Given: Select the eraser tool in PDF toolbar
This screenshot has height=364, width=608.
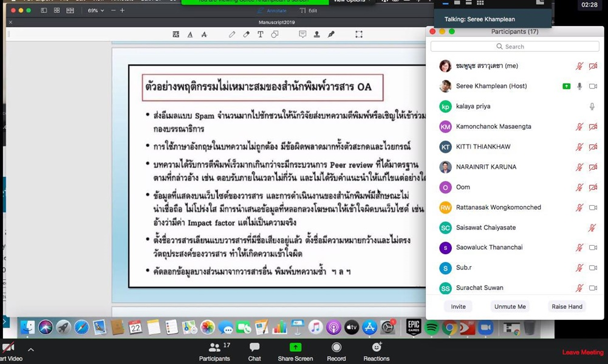Looking at the screenshot, I should pyautogui.click(x=246, y=35).
